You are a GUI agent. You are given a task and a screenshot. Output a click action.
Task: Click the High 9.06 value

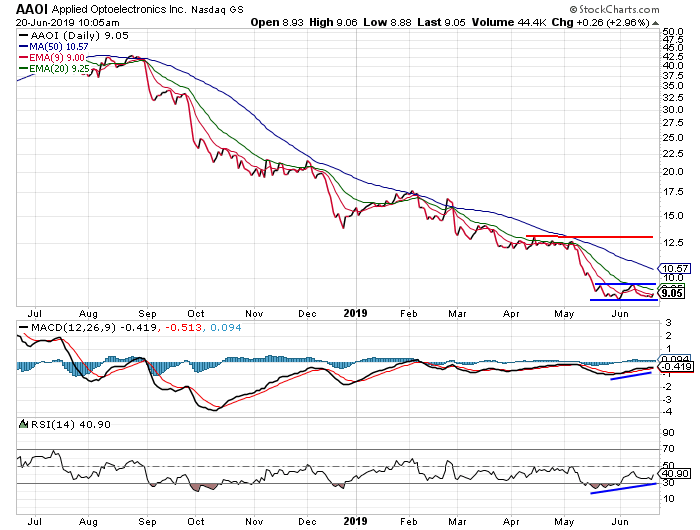click(x=333, y=22)
